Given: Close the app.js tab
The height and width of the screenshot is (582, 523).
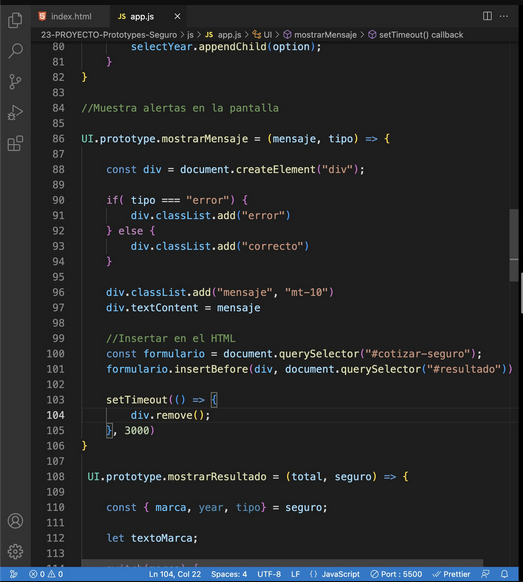Looking at the screenshot, I should pos(177,16).
